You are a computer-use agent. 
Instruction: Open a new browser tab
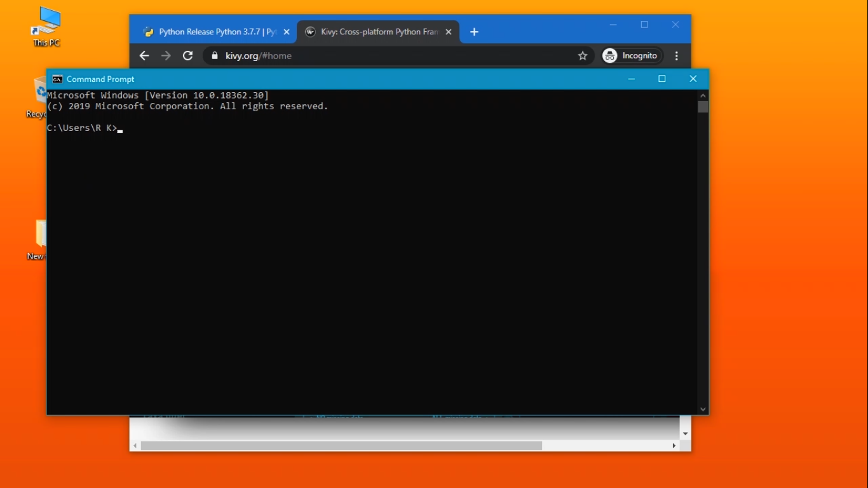pyautogui.click(x=474, y=32)
